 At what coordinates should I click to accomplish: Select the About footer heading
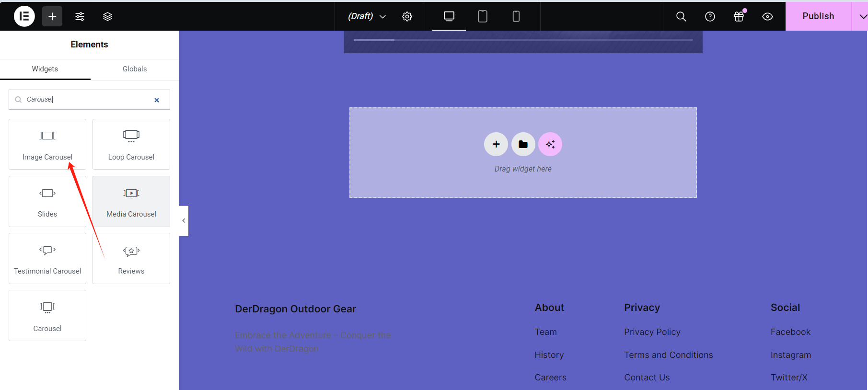click(549, 308)
